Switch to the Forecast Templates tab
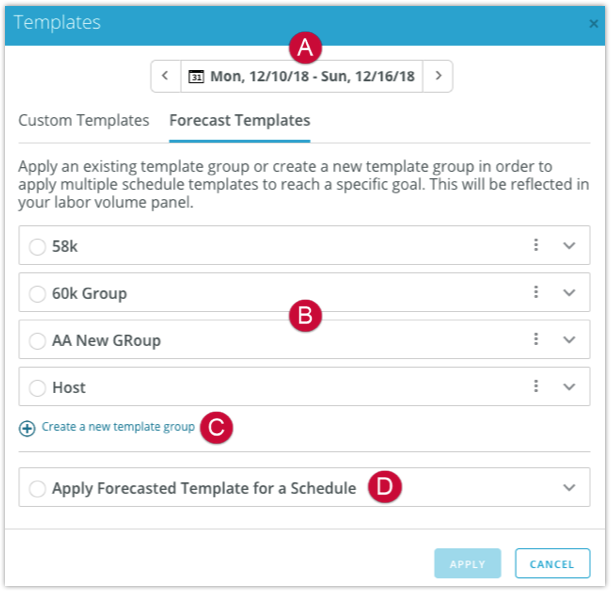Screen dimensions: 612x594 point(240,120)
